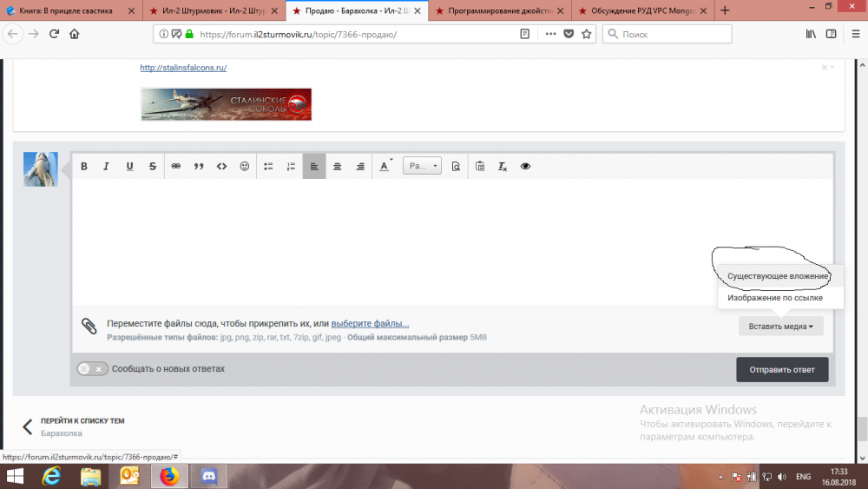Open the Windows Start menu

15,476
